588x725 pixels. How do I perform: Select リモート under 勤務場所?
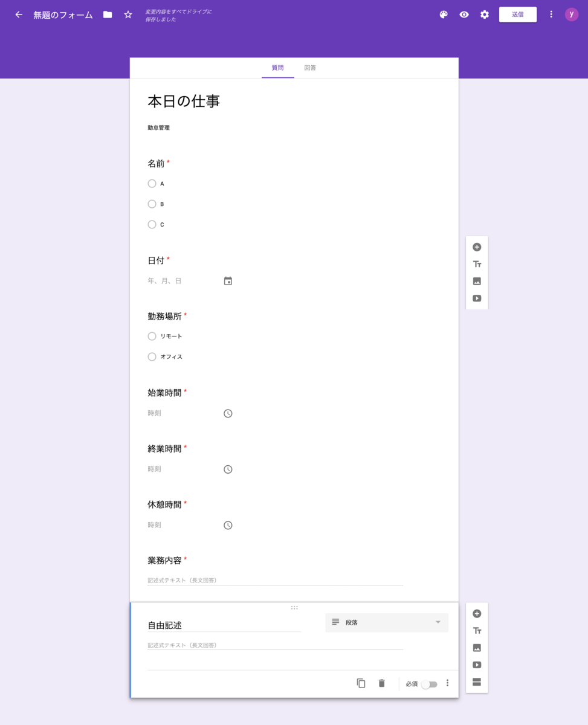pyautogui.click(x=152, y=336)
